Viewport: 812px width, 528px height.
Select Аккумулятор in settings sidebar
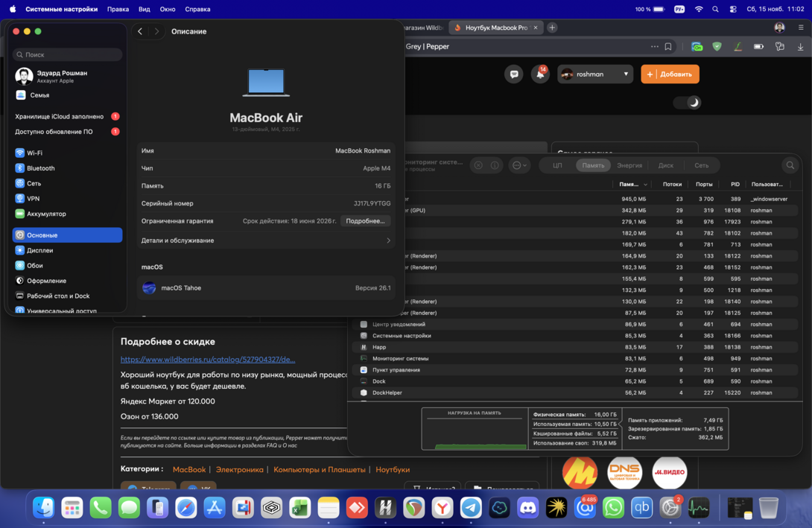pos(67,214)
